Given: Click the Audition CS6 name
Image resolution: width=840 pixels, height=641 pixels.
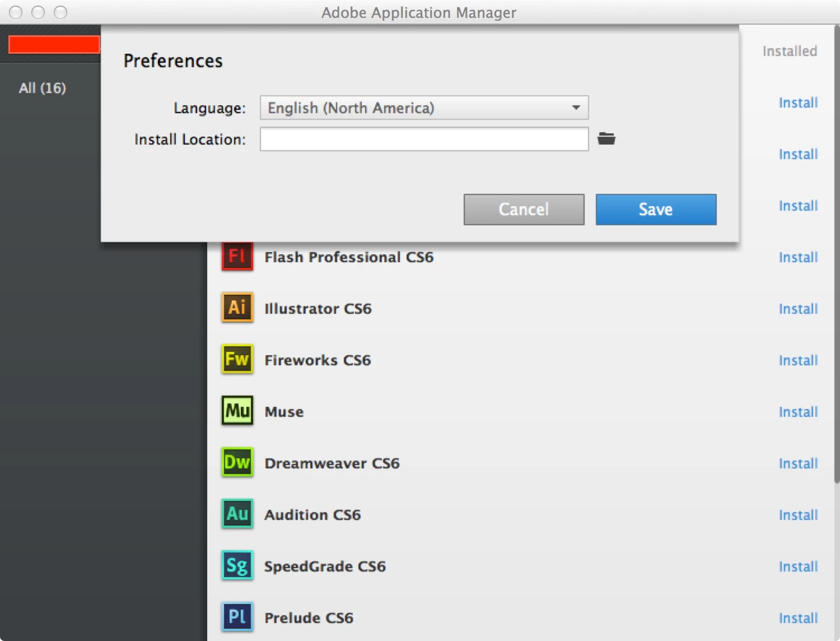Looking at the screenshot, I should 312,515.
